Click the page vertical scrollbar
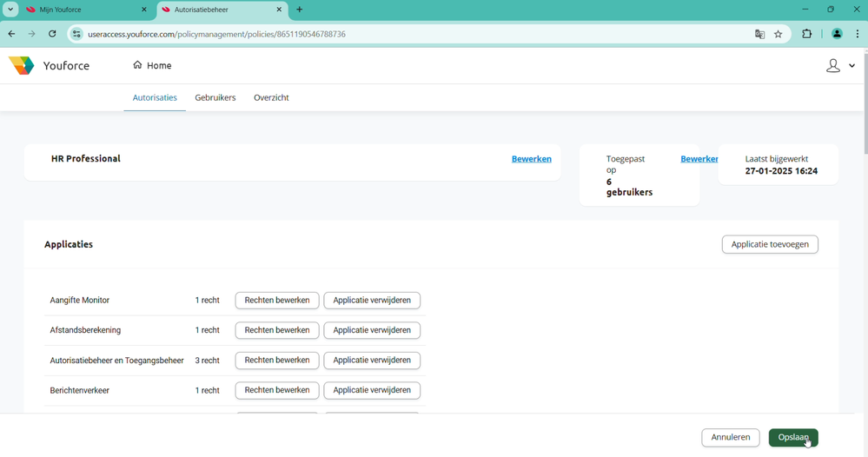The image size is (868, 457). click(865, 103)
